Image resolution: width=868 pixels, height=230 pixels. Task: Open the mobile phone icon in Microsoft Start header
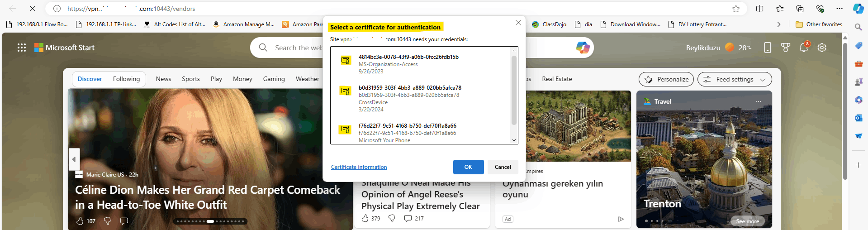(768, 48)
